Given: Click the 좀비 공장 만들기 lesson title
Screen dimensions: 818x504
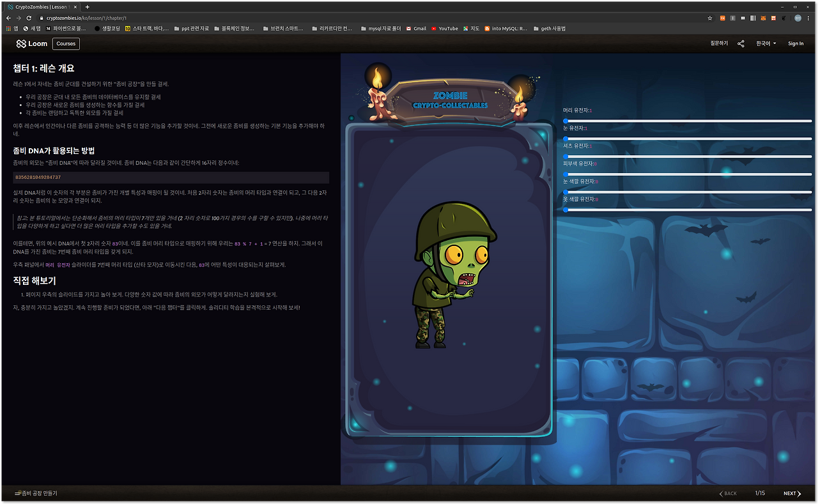Looking at the screenshot, I should pos(40,494).
